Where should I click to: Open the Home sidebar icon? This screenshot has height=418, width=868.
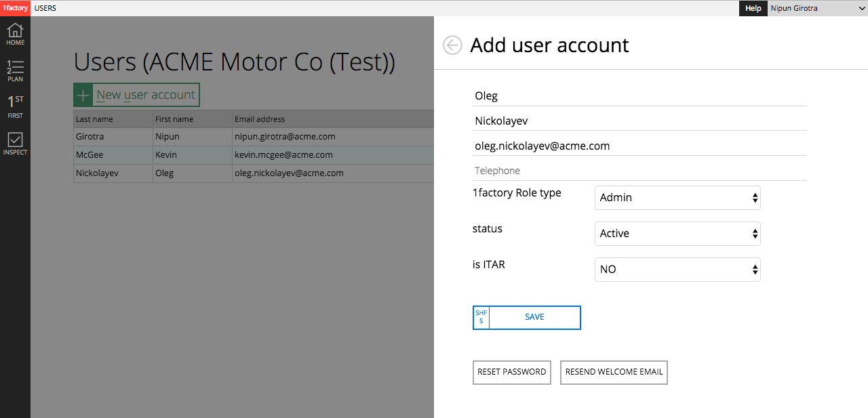(x=15, y=34)
